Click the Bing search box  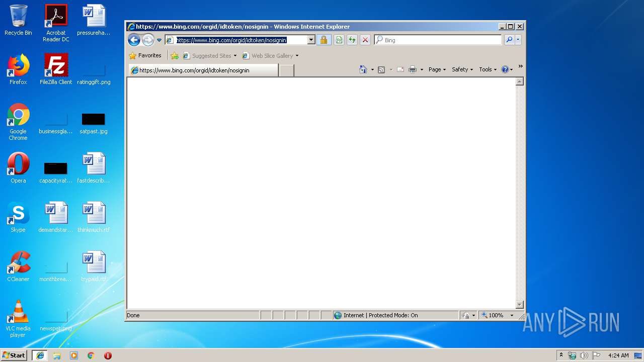point(438,40)
